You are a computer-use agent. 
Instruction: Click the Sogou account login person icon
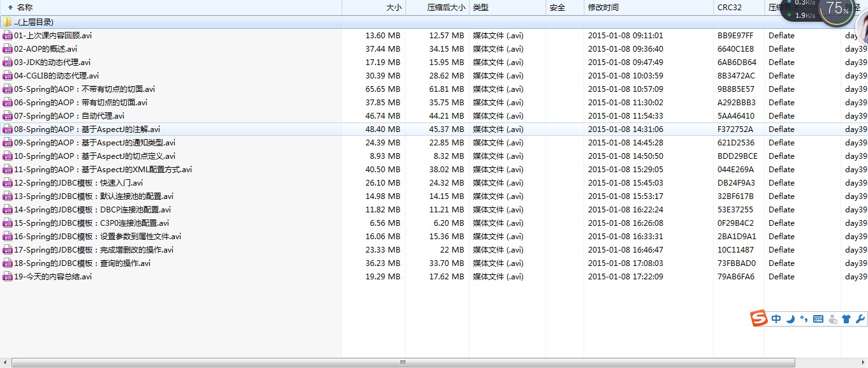832,319
